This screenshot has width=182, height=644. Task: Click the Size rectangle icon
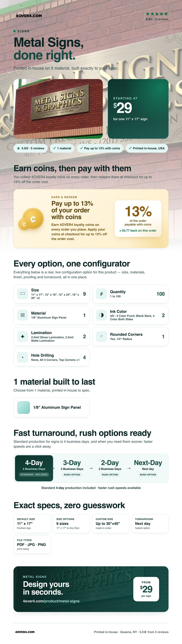point(22,294)
